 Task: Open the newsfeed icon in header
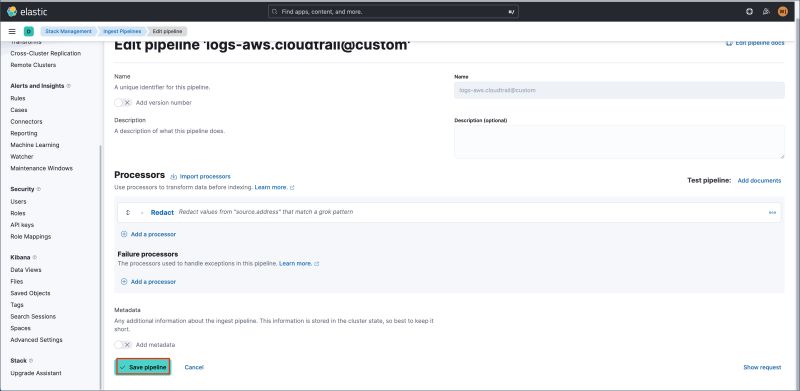tap(766, 11)
